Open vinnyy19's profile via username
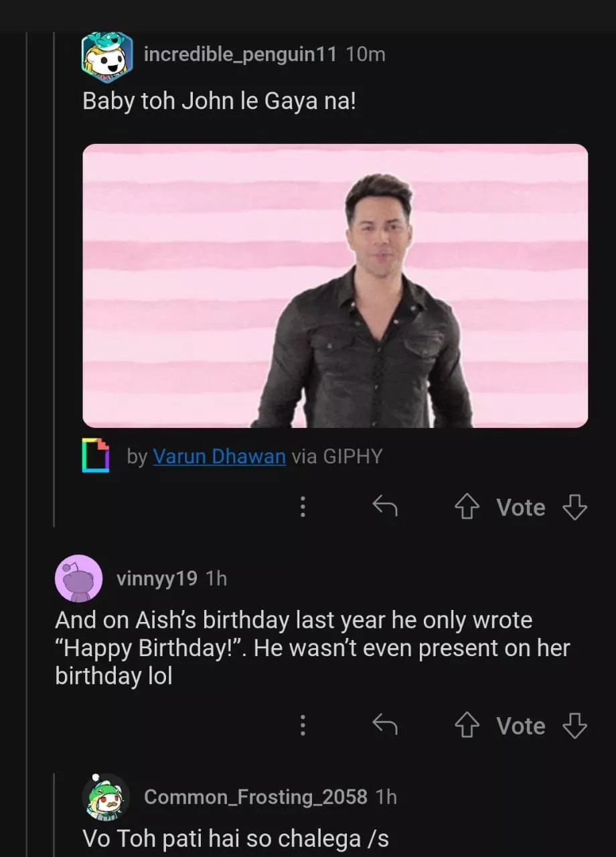The image size is (616, 857). point(157,578)
